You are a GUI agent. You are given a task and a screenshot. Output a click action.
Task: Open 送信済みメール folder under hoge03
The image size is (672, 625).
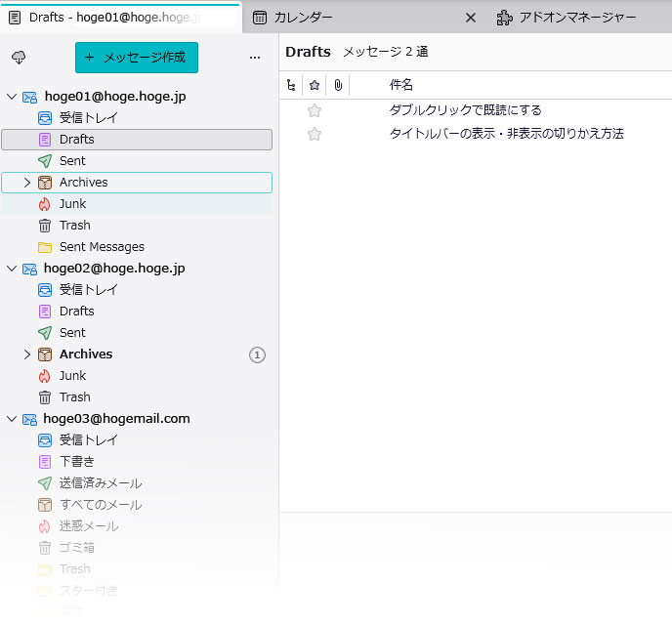click(137, 483)
